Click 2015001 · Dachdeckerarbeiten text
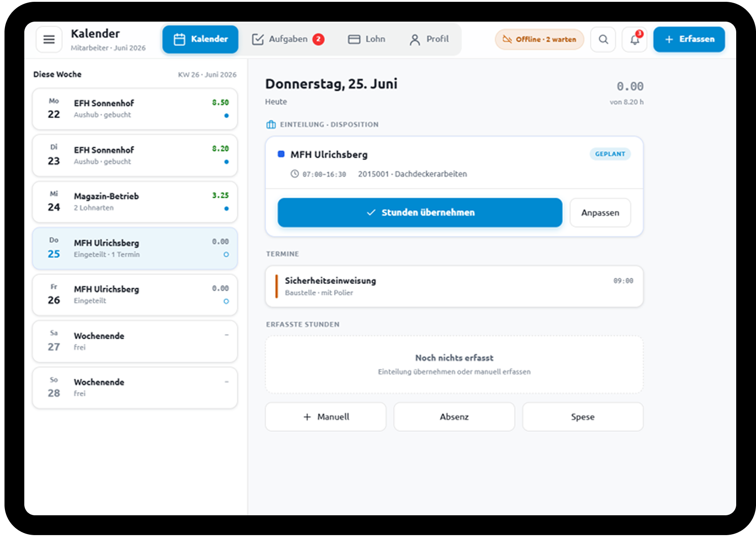The image size is (756, 536). point(412,174)
